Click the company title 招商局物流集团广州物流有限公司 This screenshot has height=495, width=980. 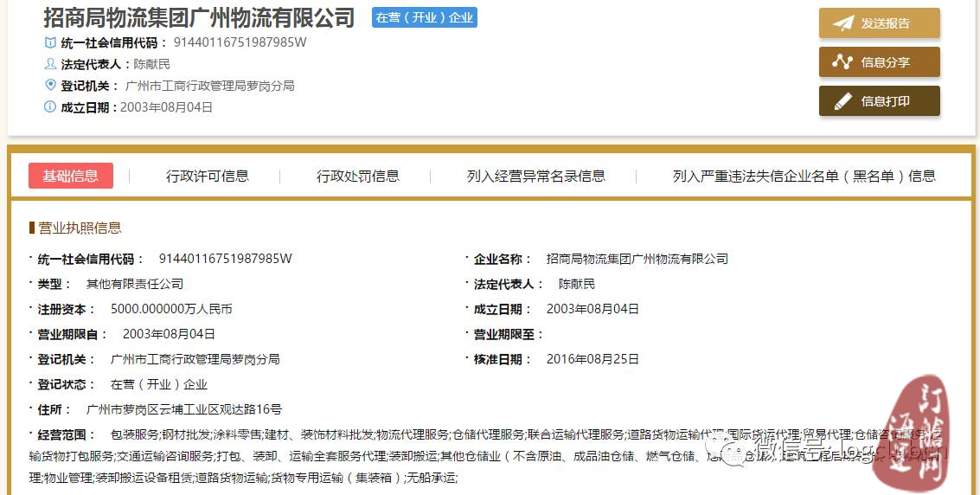pyautogui.click(x=199, y=17)
